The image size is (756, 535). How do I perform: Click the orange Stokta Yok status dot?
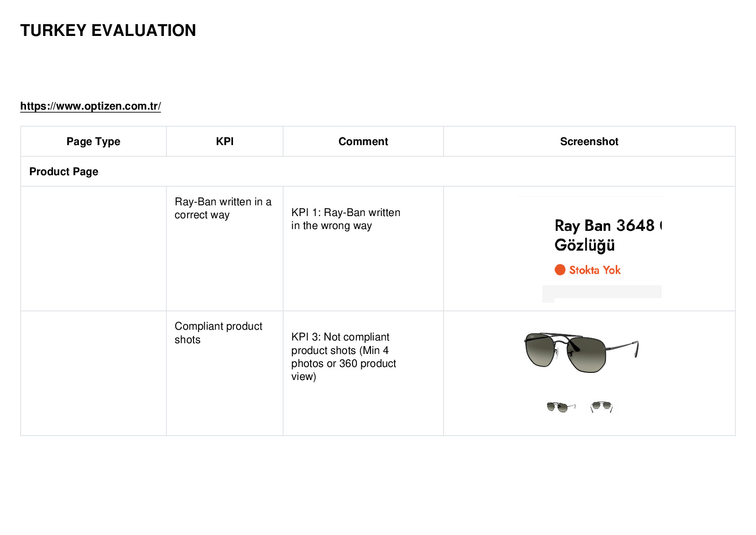click(560, 270)
